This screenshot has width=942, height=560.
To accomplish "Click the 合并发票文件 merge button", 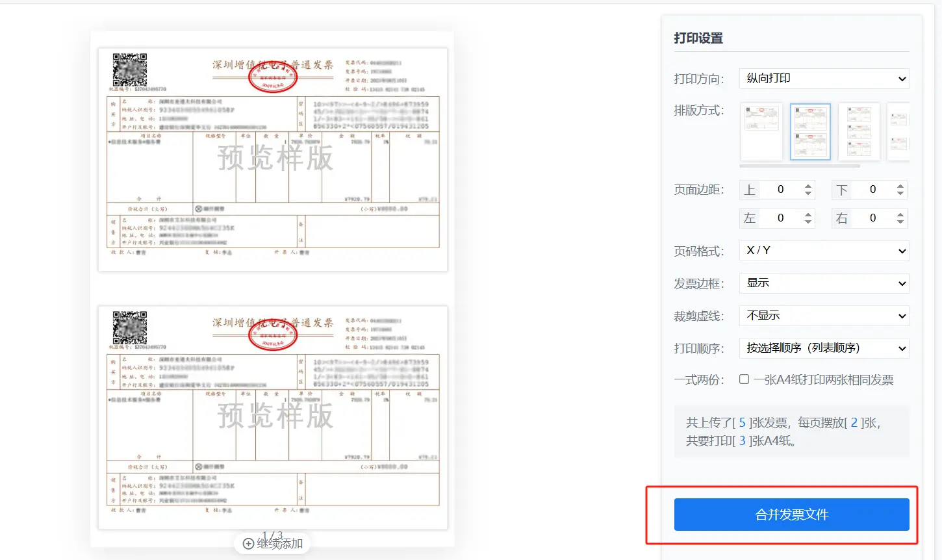I will [x=791, y=515].
